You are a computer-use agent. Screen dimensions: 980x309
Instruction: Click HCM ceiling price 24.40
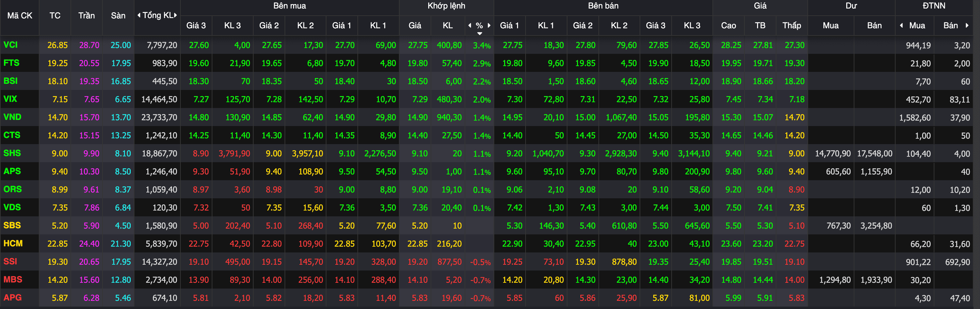89,244
